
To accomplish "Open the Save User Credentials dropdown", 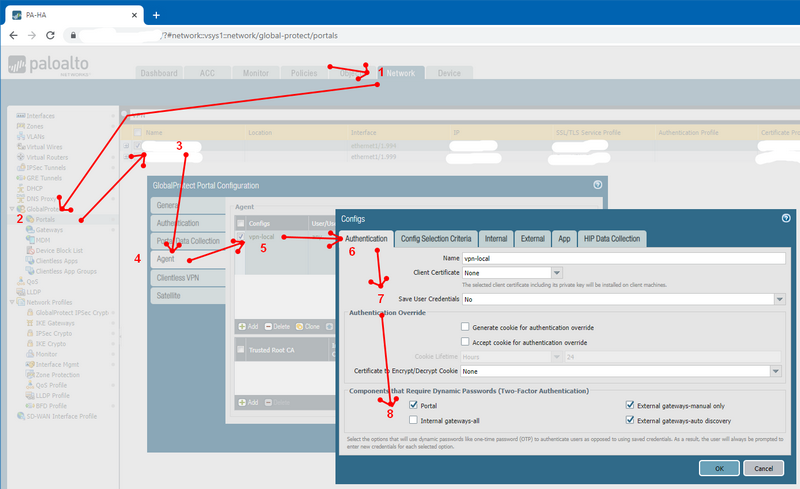I will click(780, 299).
